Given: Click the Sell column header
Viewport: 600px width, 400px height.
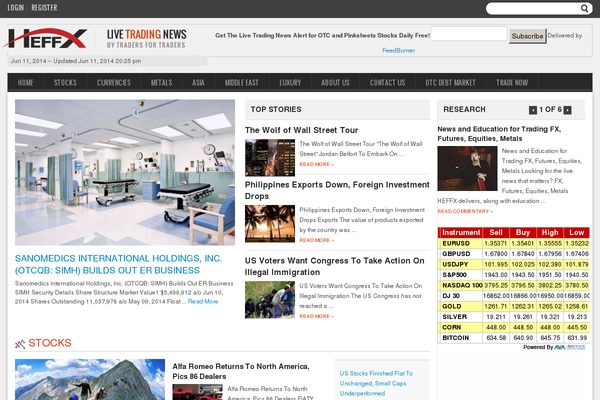Looking at the screenshot, I should tap(496, 233).
